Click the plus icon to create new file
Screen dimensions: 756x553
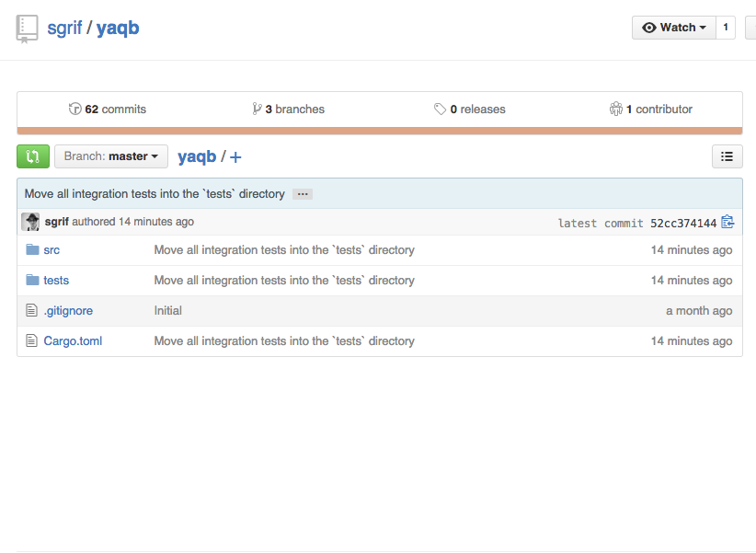tap(235, 157)
